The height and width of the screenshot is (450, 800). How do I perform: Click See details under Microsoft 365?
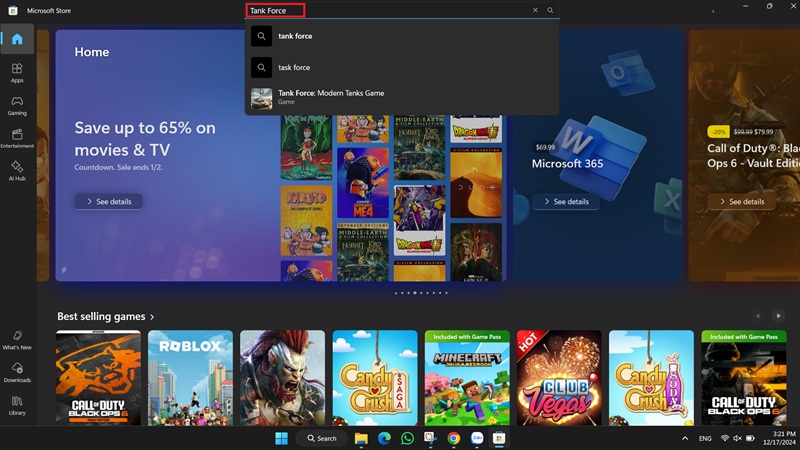pyautogui.click(x=565, y=201)
